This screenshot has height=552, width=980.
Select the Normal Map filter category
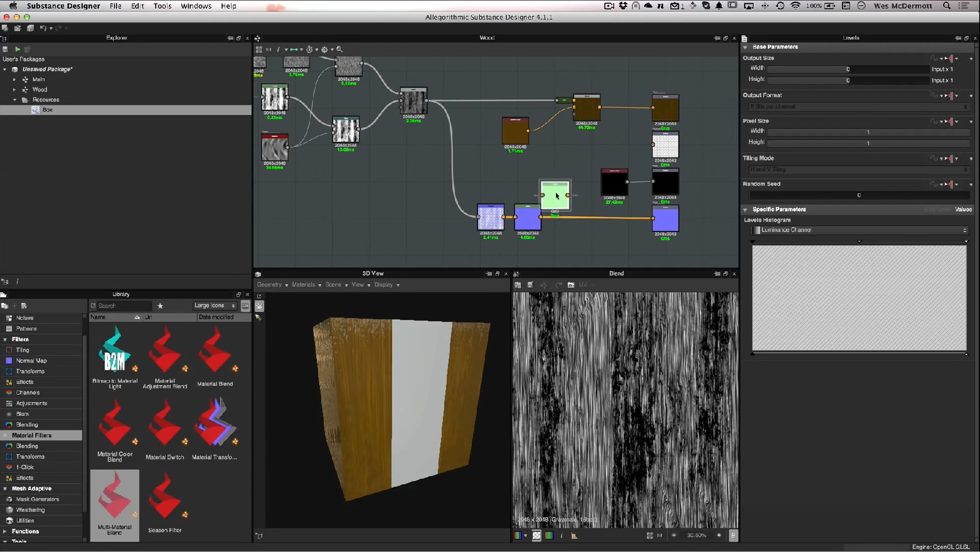tap(31, 361)
